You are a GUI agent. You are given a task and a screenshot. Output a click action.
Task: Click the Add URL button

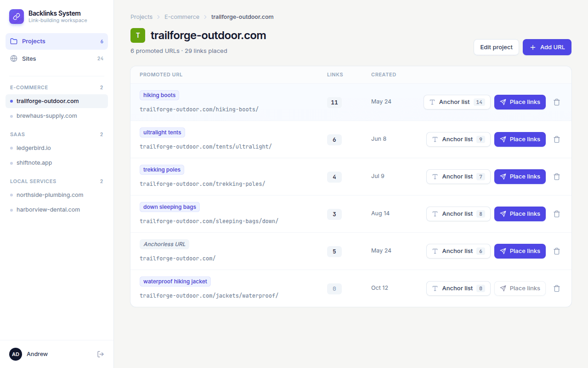(x=547, y=47)
